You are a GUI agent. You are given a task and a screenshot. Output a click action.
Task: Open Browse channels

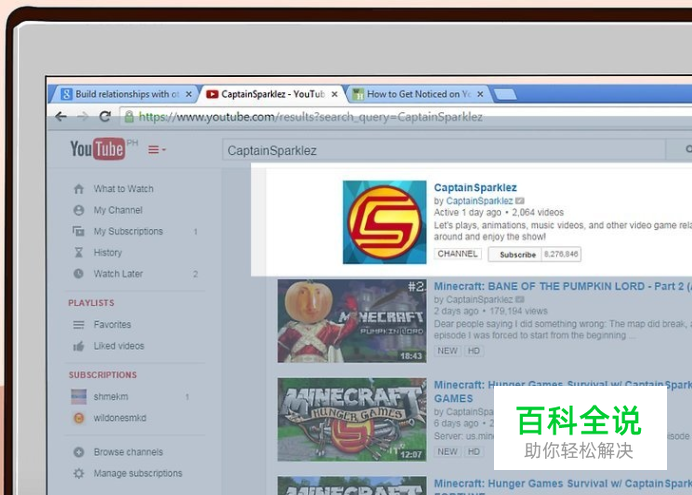point(128,452)
